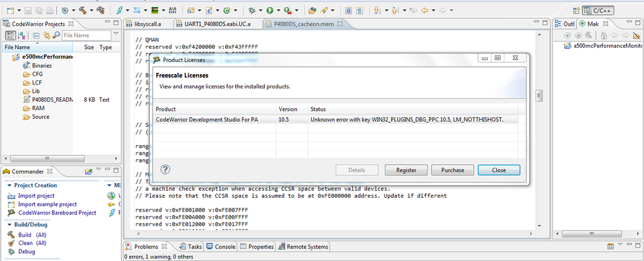644x261 pixels.
Task: Click the Previous Annotation up-arrow icon
Action: pyautogui.click(x=395, y=10)
